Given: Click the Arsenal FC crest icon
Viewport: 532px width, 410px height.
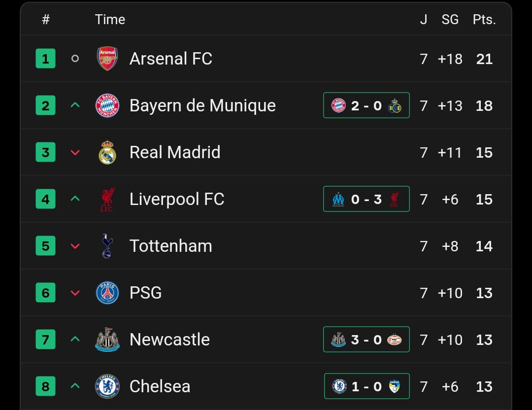Looking at the screenshot, I should pos(107,59).
